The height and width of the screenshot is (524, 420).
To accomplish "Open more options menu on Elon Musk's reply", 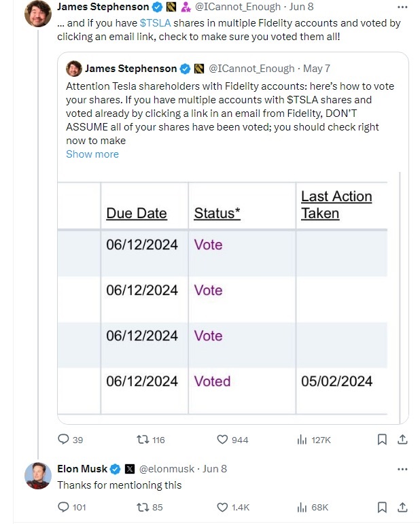I will 402,469.
